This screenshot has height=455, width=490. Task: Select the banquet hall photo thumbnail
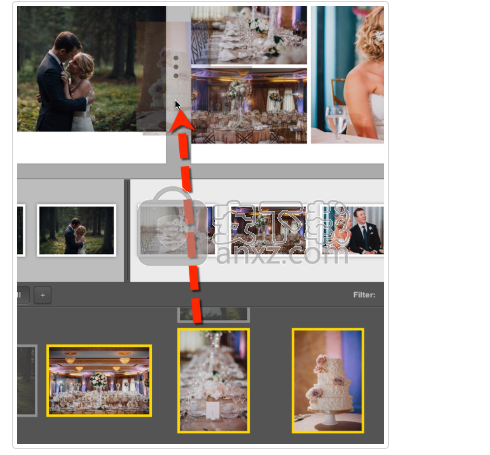click(99, 380)
